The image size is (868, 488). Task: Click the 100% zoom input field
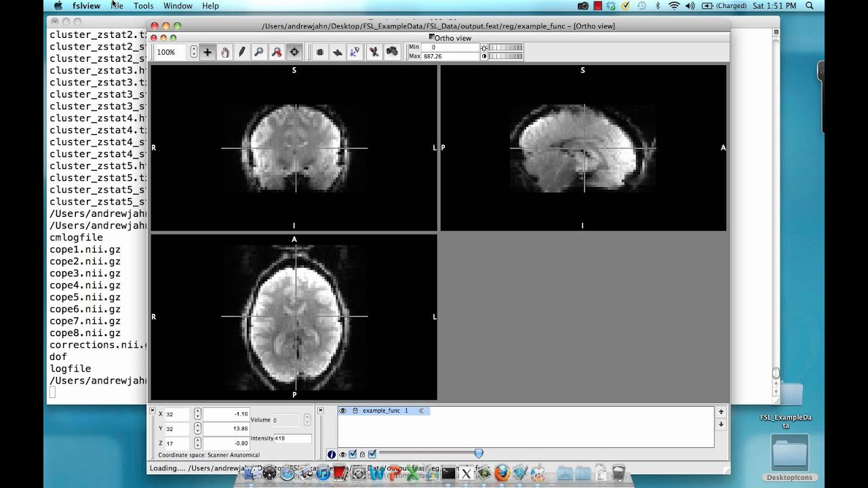pos(171,52)
